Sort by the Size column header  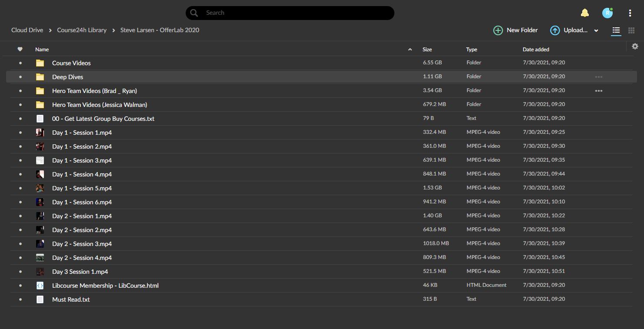[427, 50]
